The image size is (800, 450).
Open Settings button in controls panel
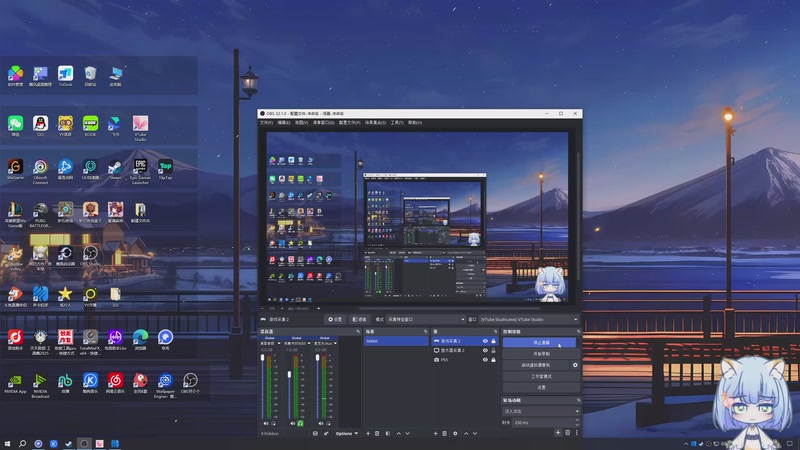click(541, 387)
